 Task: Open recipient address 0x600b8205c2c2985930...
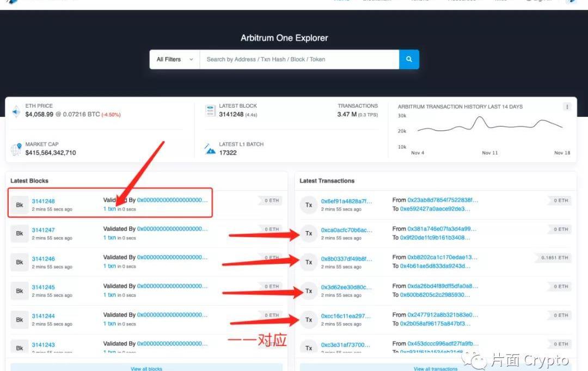(435, 295)
